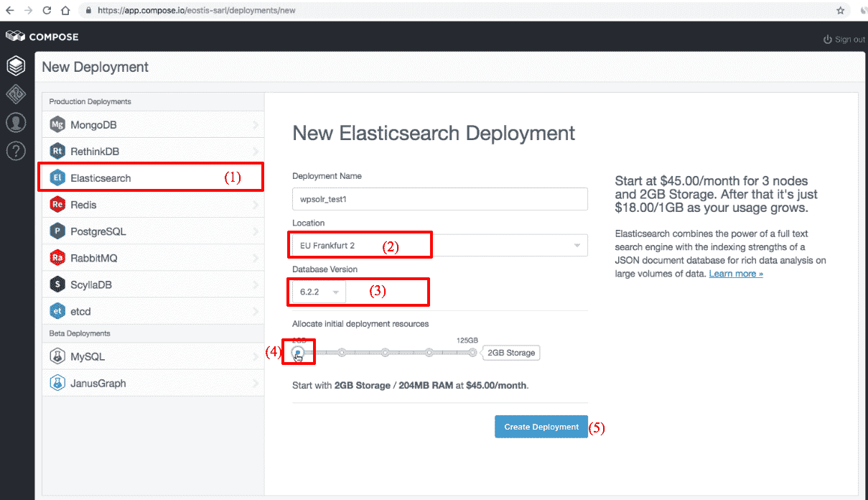The image size is (868, 500).
Task: Click New Elasticsearch Deployment heading
Action: (x=434, y=133)
